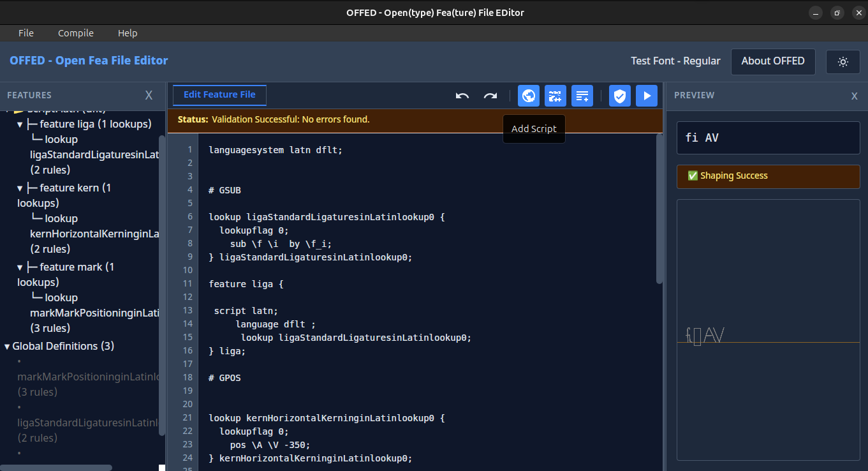The height and width of the screenshot is (471, 868).
Task: Undo the last edit in the editor toolbar
Action: tap(462, 96)
